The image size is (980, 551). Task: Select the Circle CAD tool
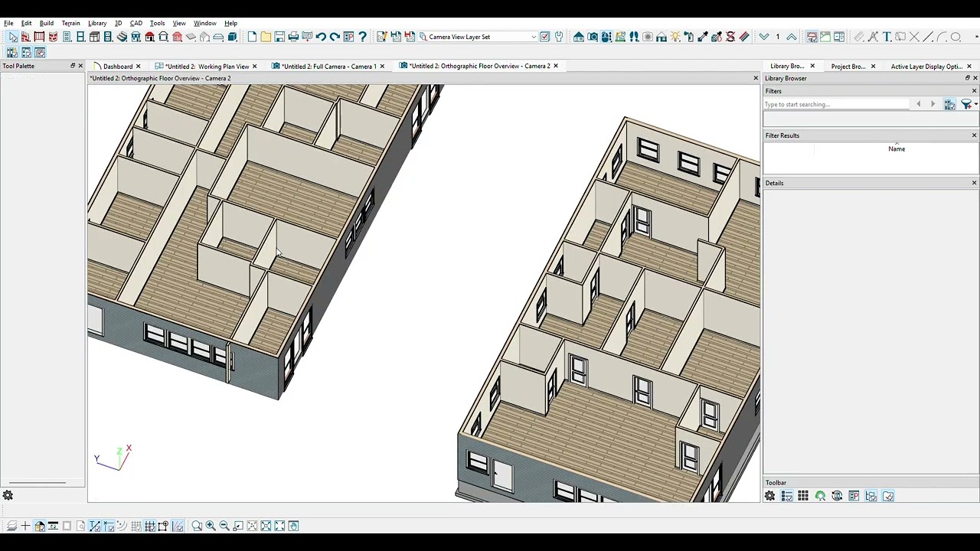point(955,37)
